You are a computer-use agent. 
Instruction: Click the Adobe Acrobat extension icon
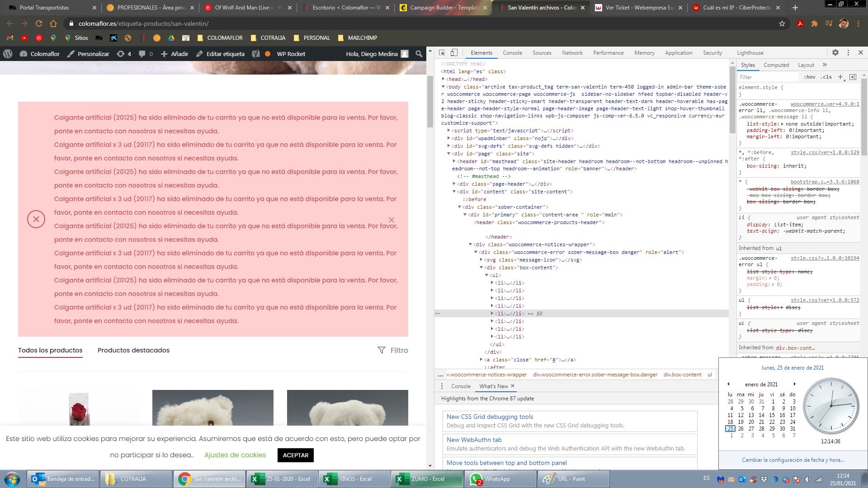point(800,23)
